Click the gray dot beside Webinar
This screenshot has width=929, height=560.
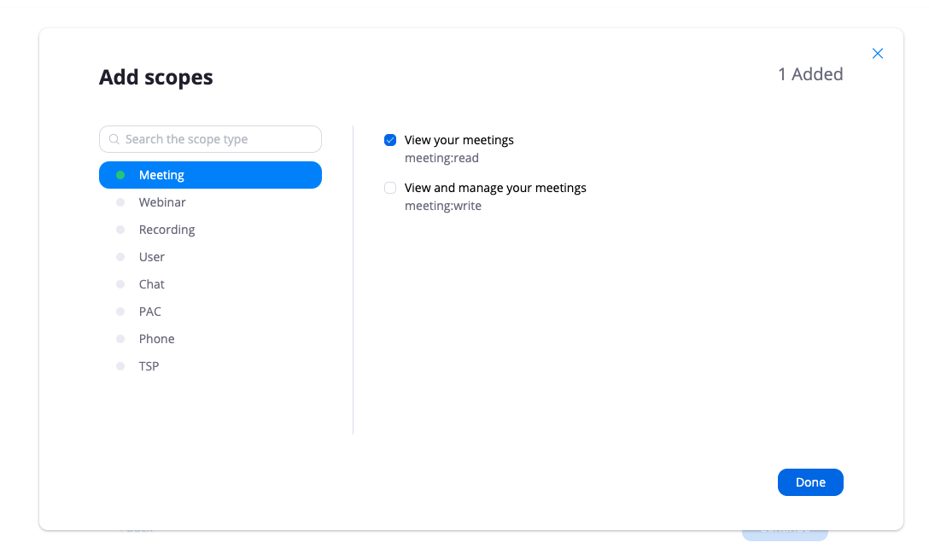[x=120, y=202]
